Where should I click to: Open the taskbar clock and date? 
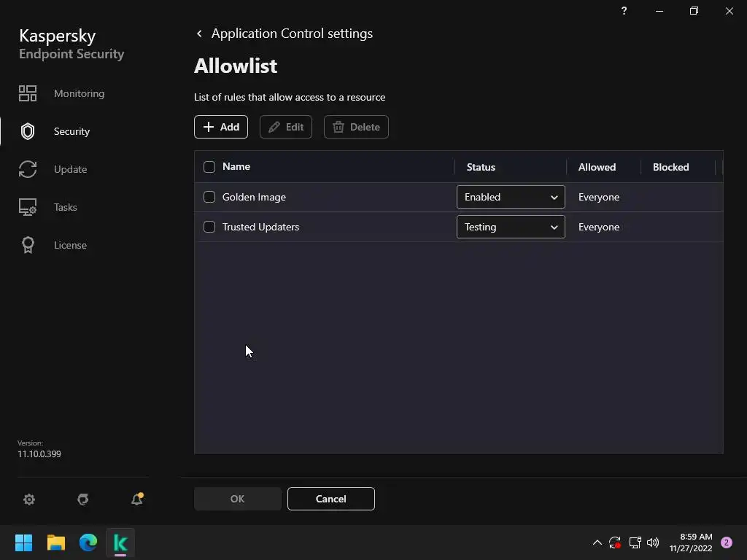[x=691, y=542]
